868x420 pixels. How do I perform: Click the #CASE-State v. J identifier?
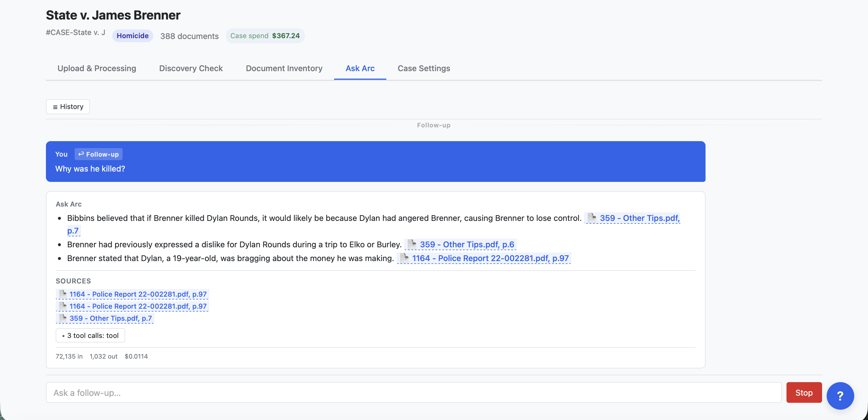pos(75,32)
